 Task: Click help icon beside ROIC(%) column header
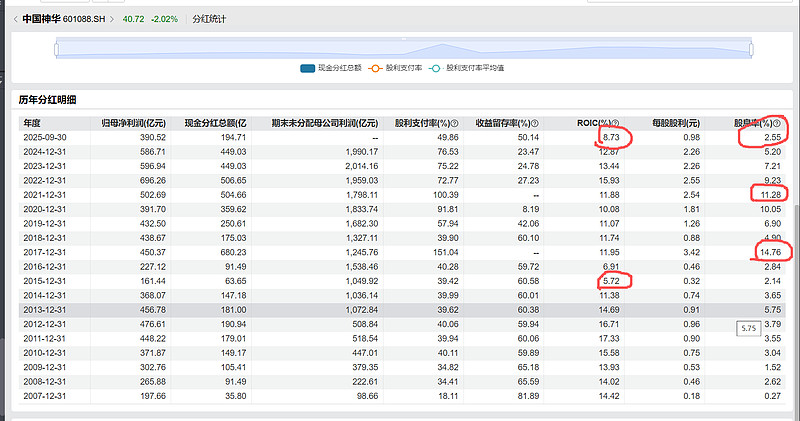tap(613, 123)
